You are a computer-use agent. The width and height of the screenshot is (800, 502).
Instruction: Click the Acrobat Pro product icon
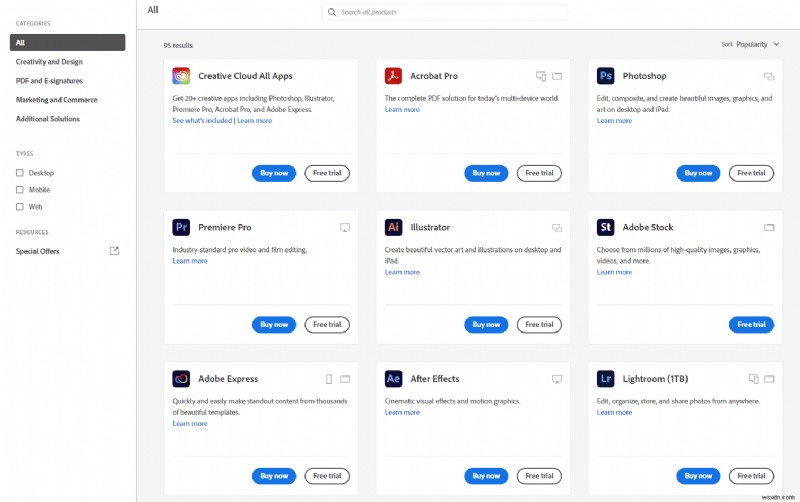click(x=393, y=76)
